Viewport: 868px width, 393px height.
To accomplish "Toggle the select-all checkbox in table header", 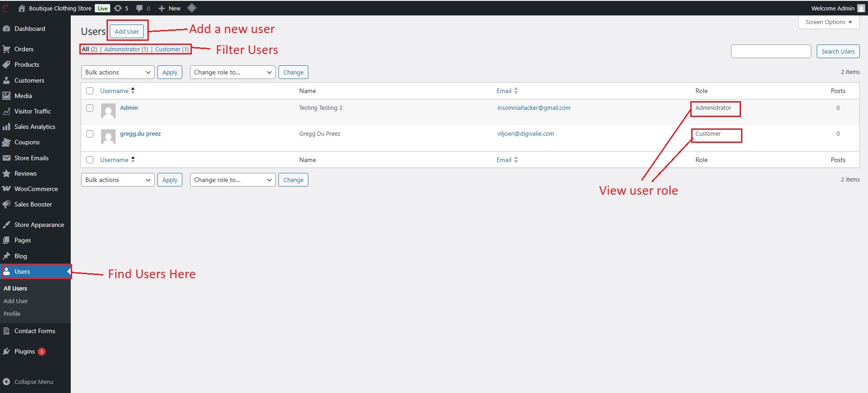I will [90, 91].
